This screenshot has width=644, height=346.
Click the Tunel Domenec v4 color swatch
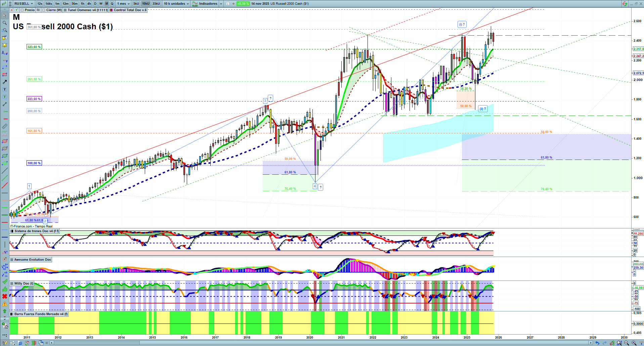(x=65, y=10)
